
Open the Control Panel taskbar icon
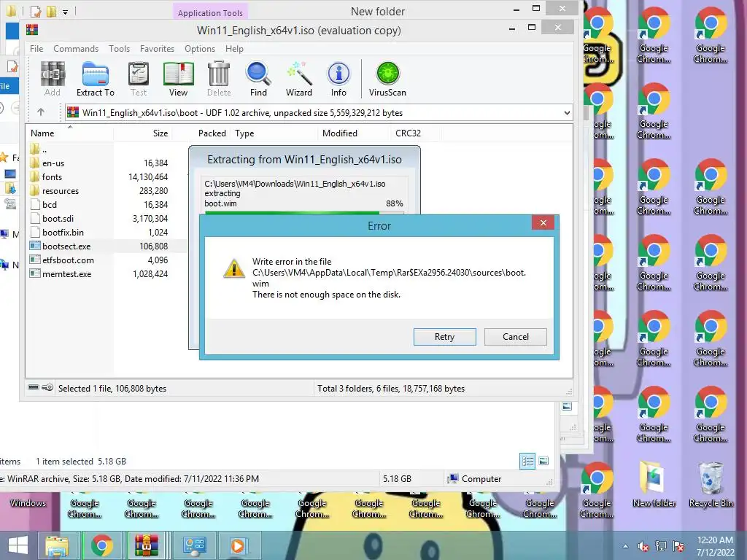coord(194,545)
